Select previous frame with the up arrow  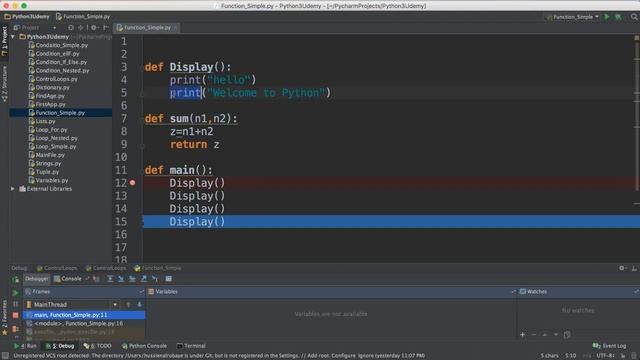[128, 304]
